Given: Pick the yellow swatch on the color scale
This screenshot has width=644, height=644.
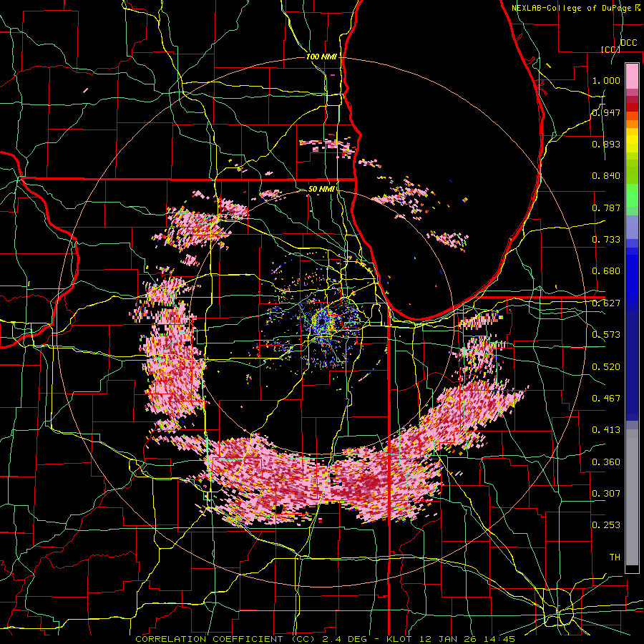Looking at the screenshot, I should 632,141.
